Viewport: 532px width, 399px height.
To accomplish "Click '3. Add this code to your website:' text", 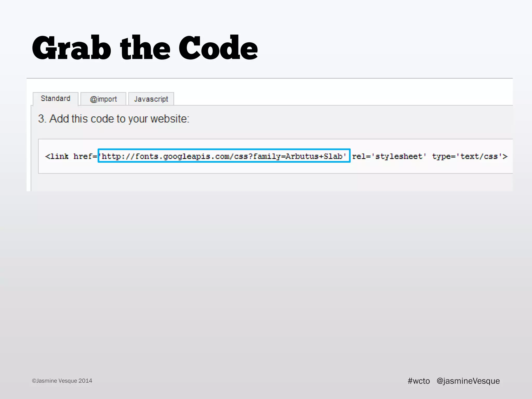I will coord(114,119).
